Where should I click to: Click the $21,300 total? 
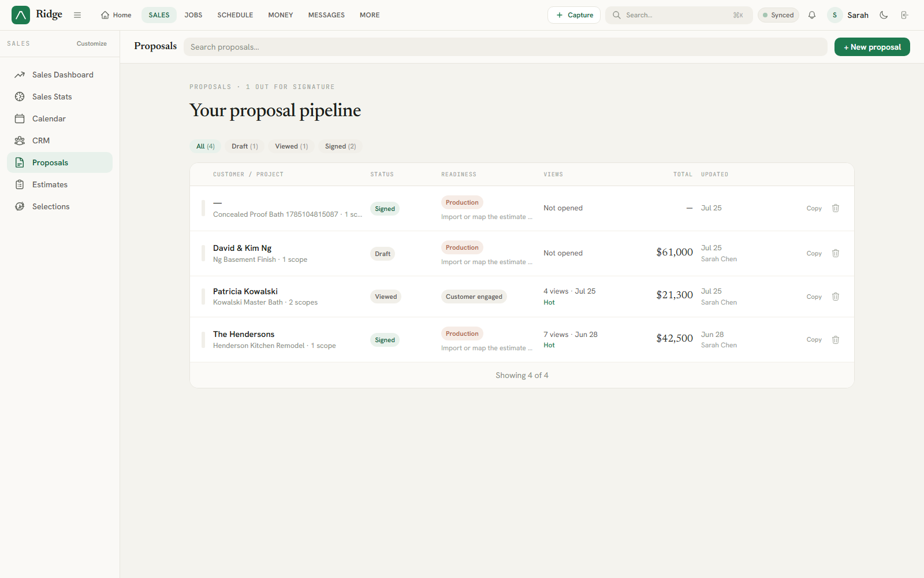click(x=675, y=295)
